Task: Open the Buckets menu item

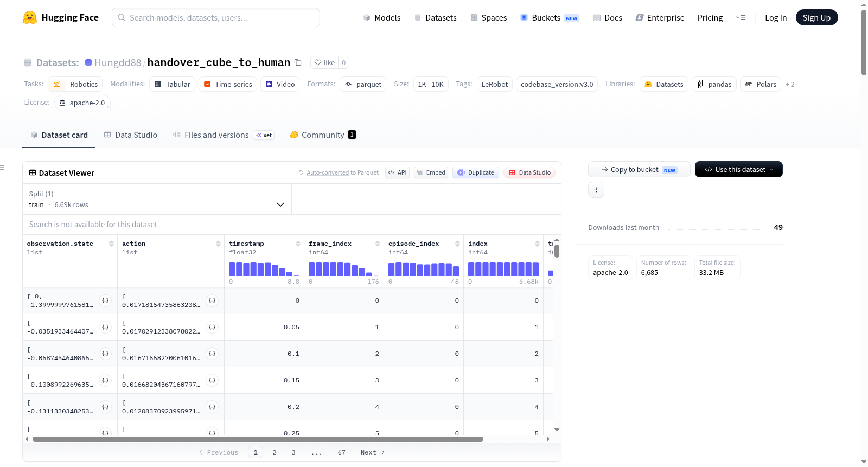Action: click(550, 18)
